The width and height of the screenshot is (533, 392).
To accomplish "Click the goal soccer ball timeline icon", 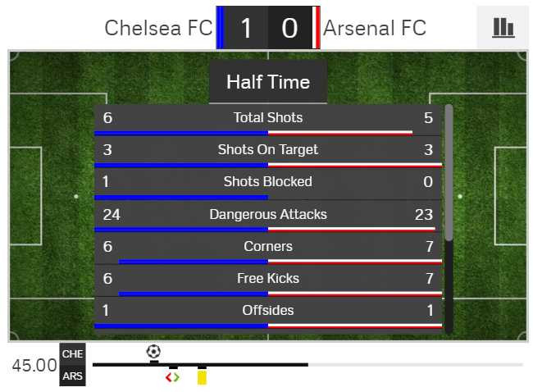I will click(x=153, y=352).
